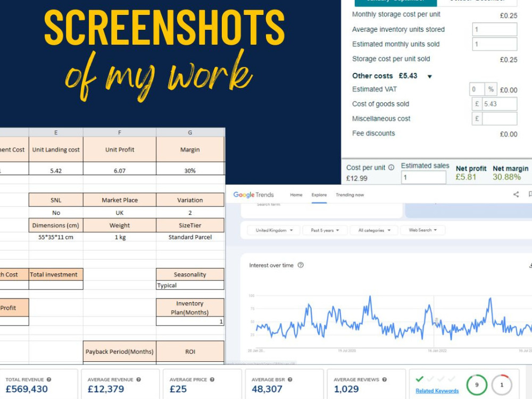This screenshot has height=399, width=532.
Task: Select the Standard Parcel cell
Action: pyautogui.click(x=190, y=237)
